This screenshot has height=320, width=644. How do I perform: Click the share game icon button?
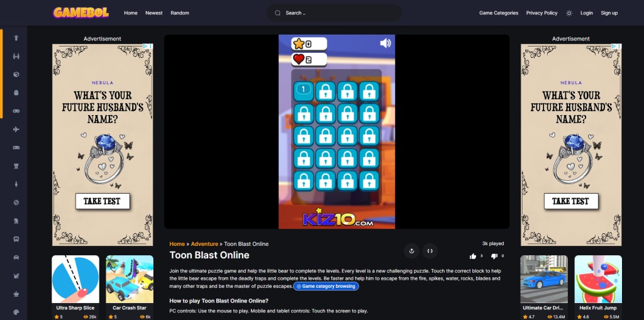(x=411, y=251)
